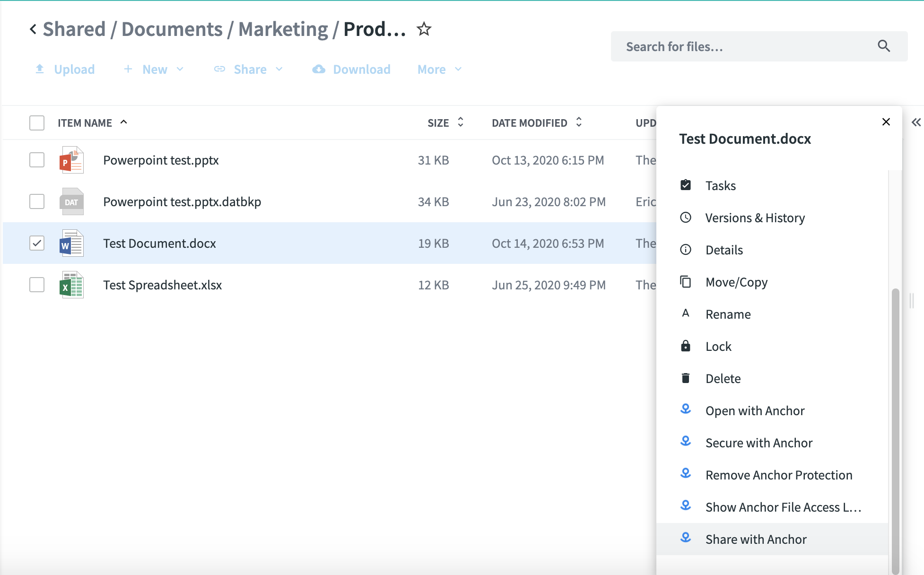Collapse the side panel with double chevron
Screen dimensions: 924x575
(x=916, y=122)
